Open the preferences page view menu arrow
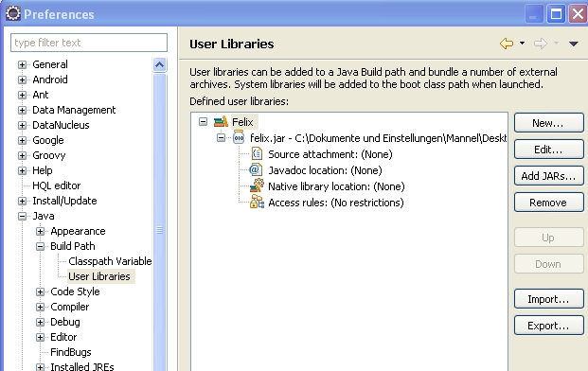Screen dimensions: 588x371 (574, 44)
